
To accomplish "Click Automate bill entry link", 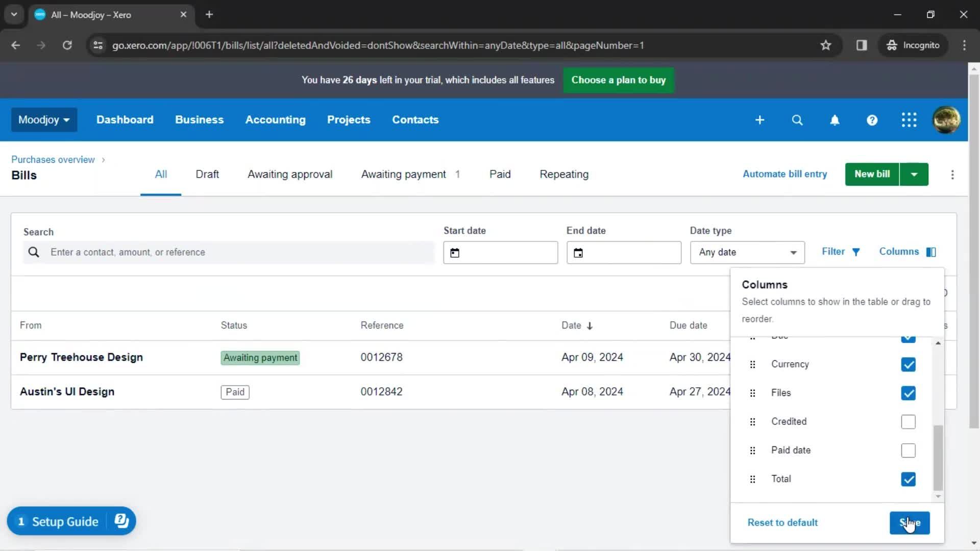I will pos(785,174).
